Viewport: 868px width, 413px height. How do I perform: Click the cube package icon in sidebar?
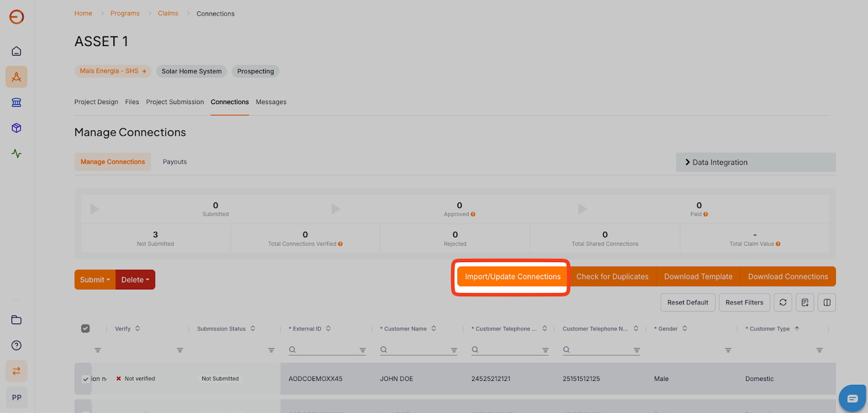pos(16,128)
